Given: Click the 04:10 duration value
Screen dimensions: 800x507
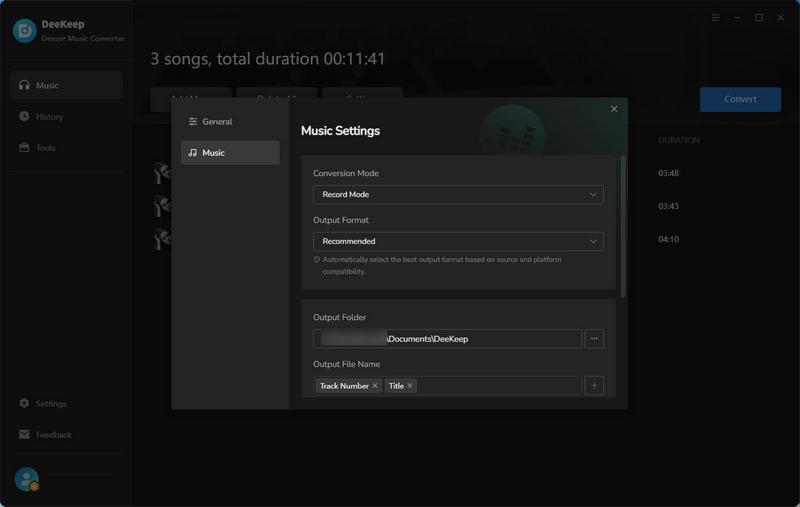Looking at the screenshot, I should click(x=668, y=239).
